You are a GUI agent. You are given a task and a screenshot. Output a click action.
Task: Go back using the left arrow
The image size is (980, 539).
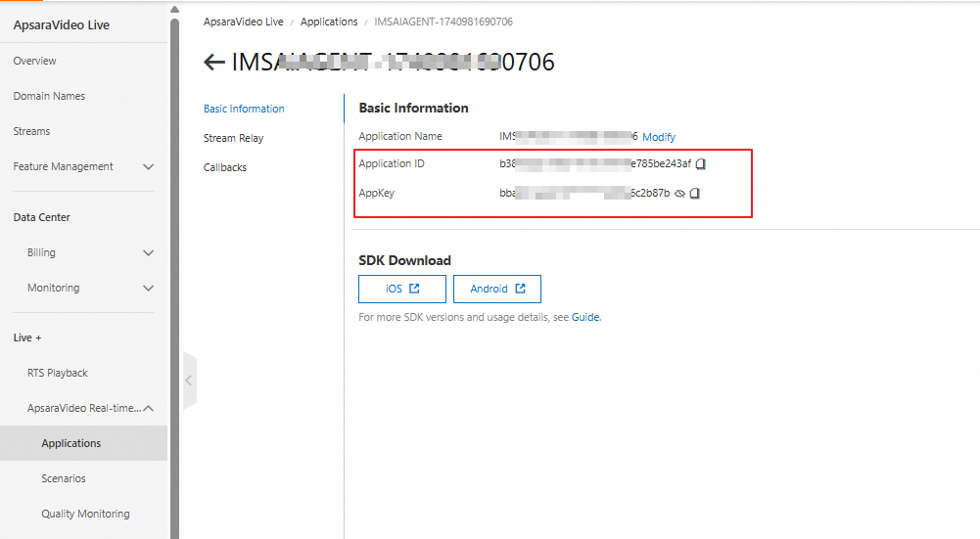click(214, 62)
